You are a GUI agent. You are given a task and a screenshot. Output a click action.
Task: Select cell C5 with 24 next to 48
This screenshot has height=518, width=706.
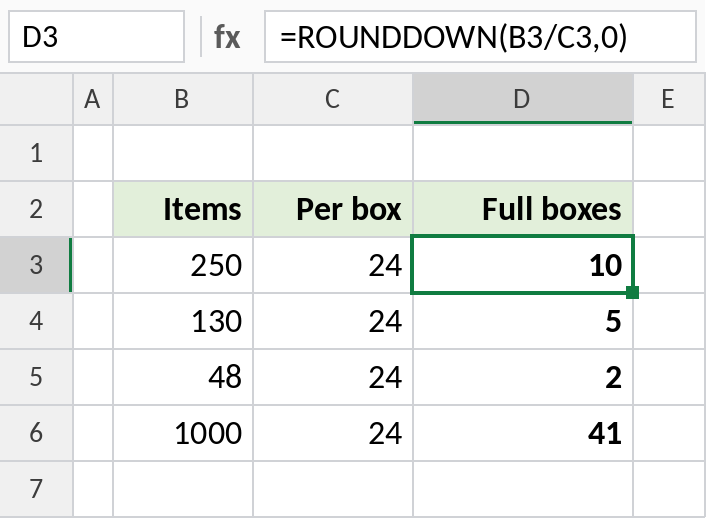tap(333, 377)
